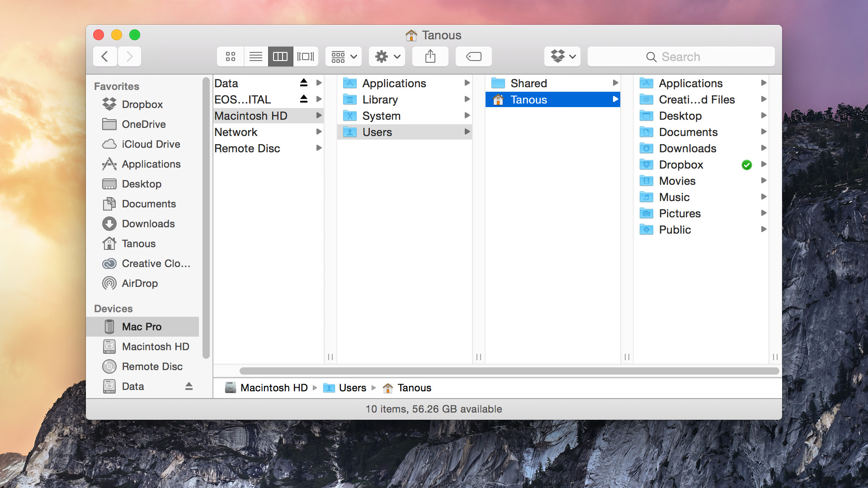
Task: Open the Share sheet icon
Action: [x=430, y=56]
